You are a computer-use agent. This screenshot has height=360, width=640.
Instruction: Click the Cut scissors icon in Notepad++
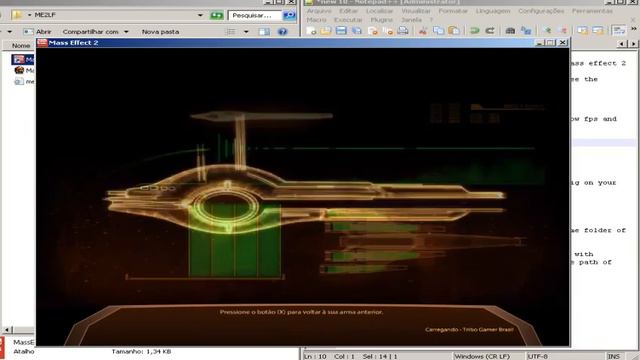[423, 31]
